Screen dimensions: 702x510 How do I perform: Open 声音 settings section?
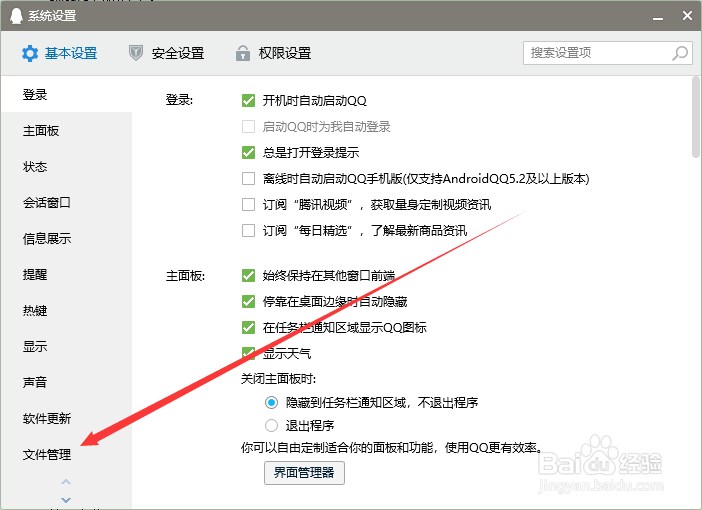tap(67, 382)
